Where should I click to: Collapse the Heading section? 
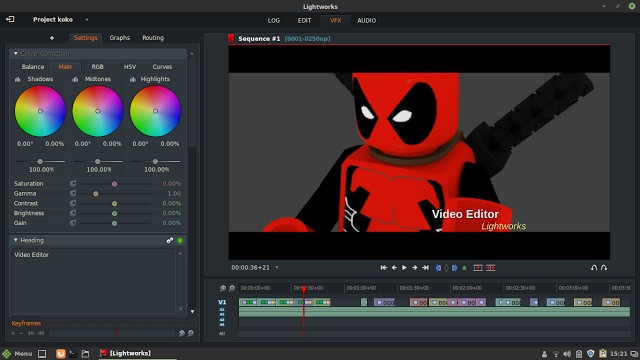[16, 240]
